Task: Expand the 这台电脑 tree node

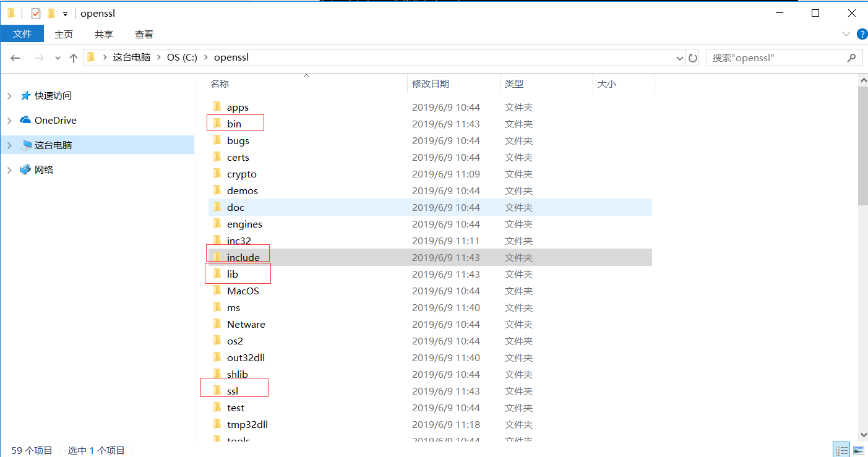Action: point(9,145)
